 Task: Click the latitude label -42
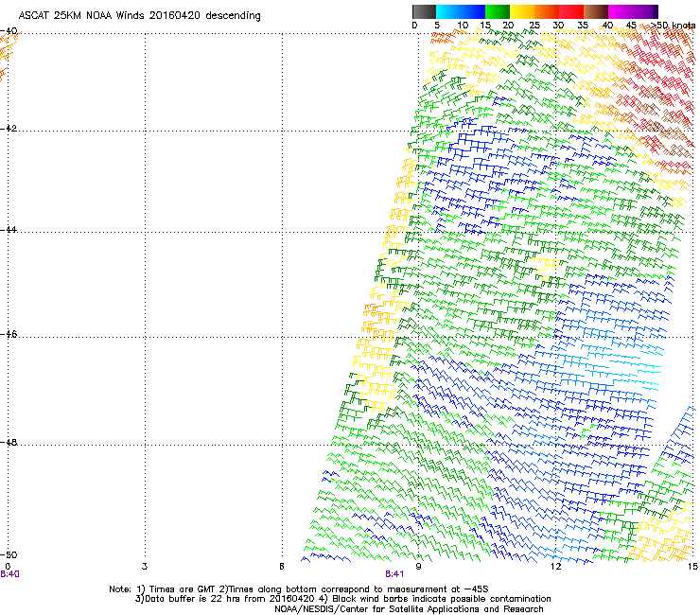(x=9, y=128)
